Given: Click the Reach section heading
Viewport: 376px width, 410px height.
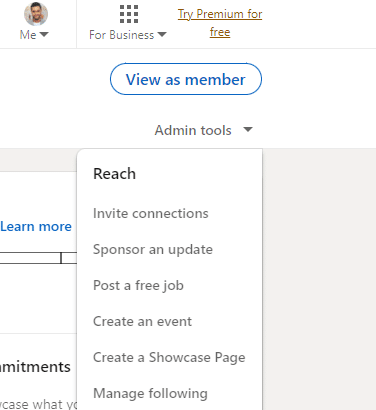Looking at the screenshot, I should tap(114, 174).
